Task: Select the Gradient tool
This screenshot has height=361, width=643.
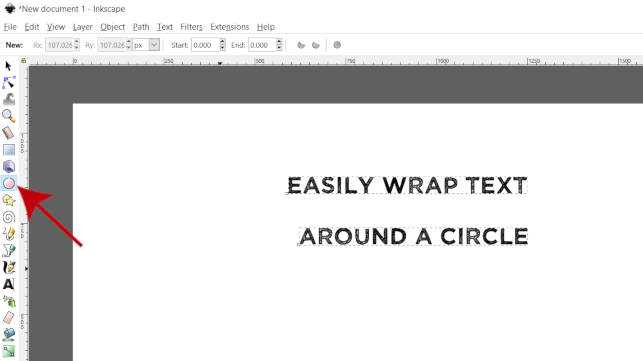Action: [x=9, y=351]
